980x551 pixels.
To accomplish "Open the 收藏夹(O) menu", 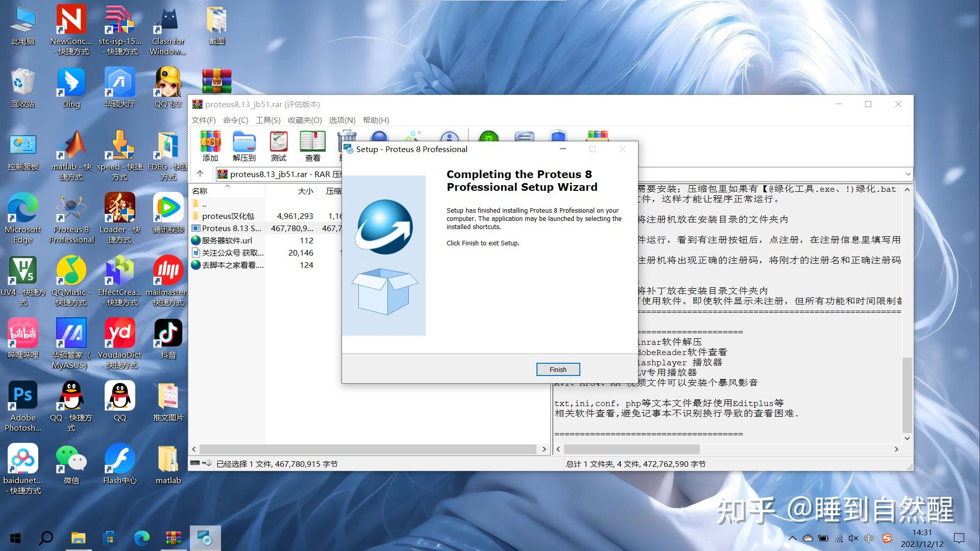I will coord(304,120).
